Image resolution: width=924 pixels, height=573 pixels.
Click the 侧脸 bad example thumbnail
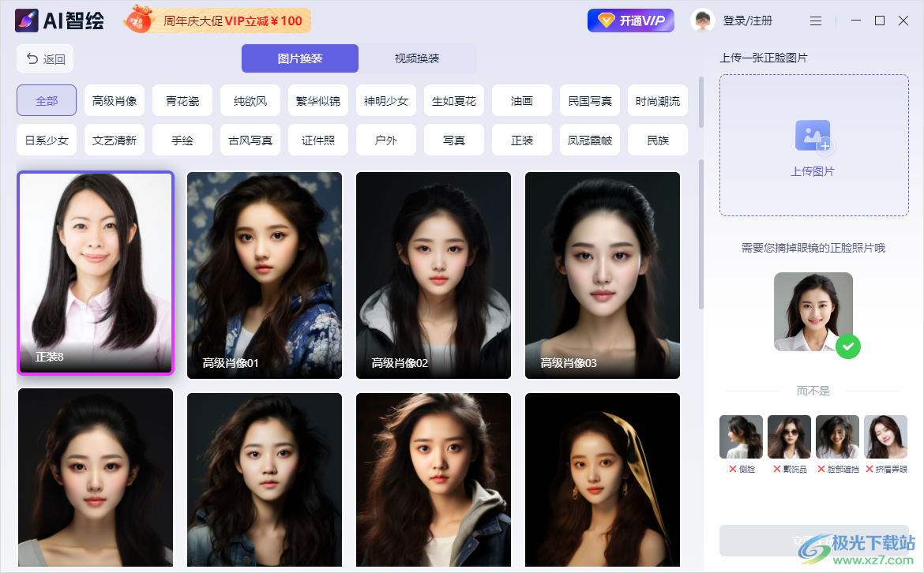tap(741, 436)
